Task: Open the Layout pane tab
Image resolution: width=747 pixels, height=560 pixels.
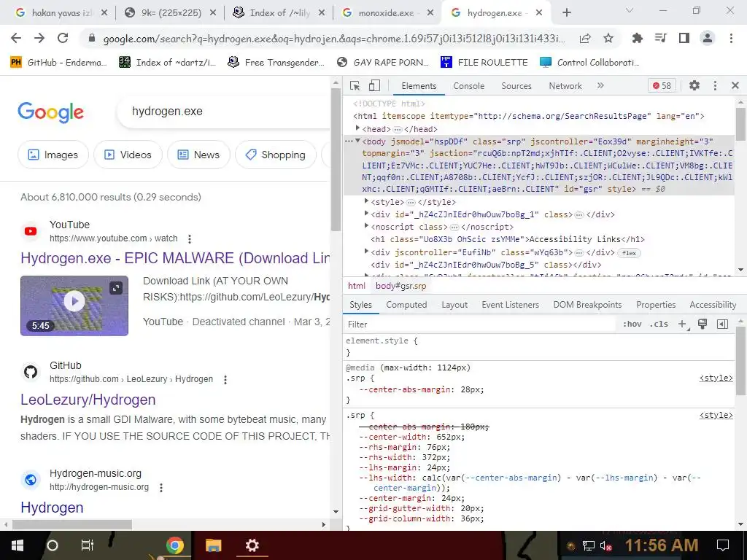Action: pos(454,305)
